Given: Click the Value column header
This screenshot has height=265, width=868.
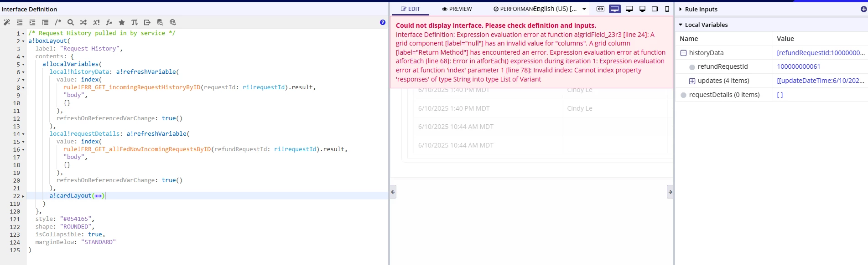Looking at the screenshot, I should [785, 39].
